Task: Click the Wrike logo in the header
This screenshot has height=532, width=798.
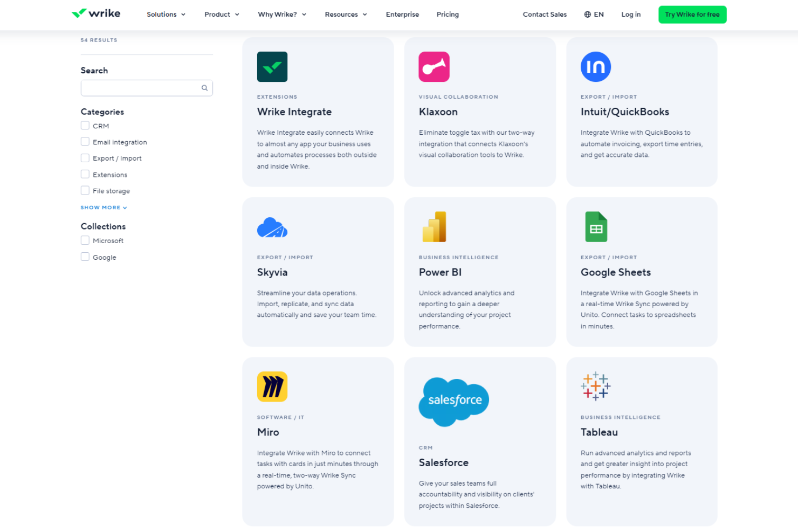Action: tap(96, 13)
